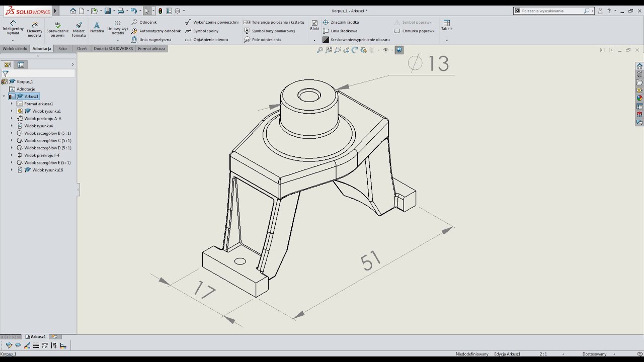Apply Kreskowanie/wypełnienie obszaru
The image size is (644, 362).
point(356,39)
